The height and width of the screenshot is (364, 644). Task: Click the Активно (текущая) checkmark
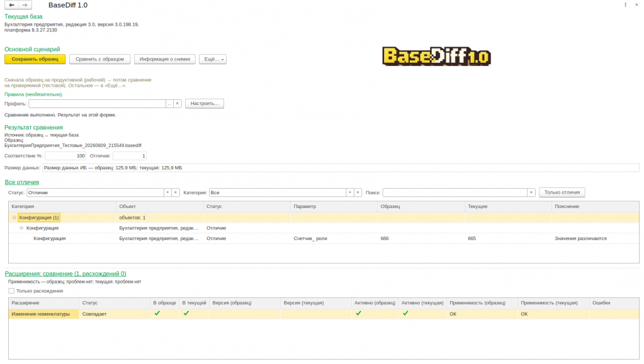(x=405, y=313)
